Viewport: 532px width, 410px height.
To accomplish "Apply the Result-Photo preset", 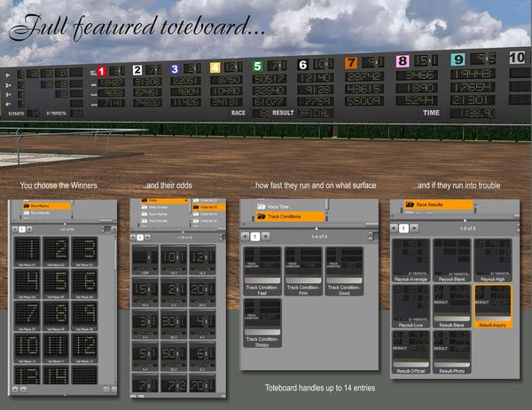I will [452, 352].
